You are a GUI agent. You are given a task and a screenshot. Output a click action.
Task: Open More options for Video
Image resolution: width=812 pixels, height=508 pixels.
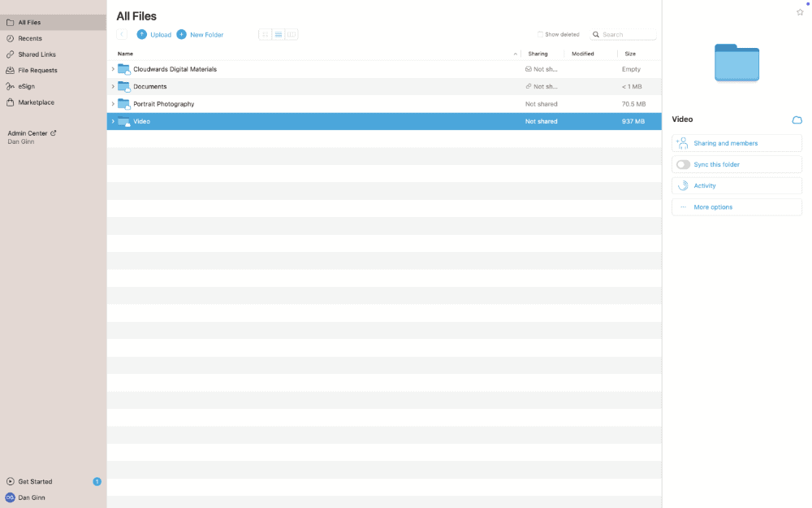[712, 207]
